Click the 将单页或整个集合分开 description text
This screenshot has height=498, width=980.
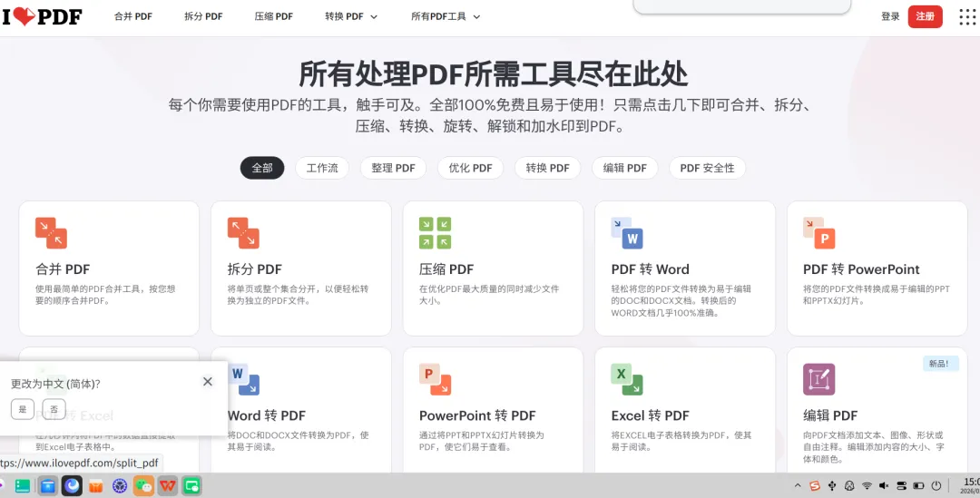pos(298,295)
